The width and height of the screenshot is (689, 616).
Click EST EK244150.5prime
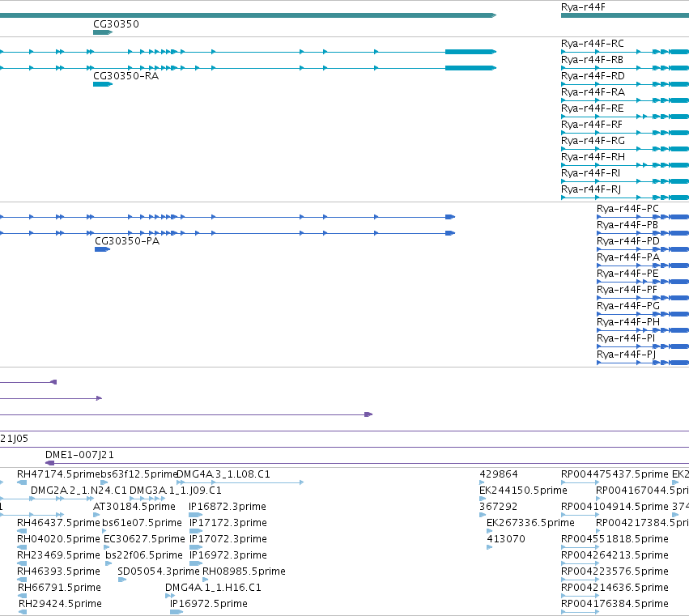(523, 491)
